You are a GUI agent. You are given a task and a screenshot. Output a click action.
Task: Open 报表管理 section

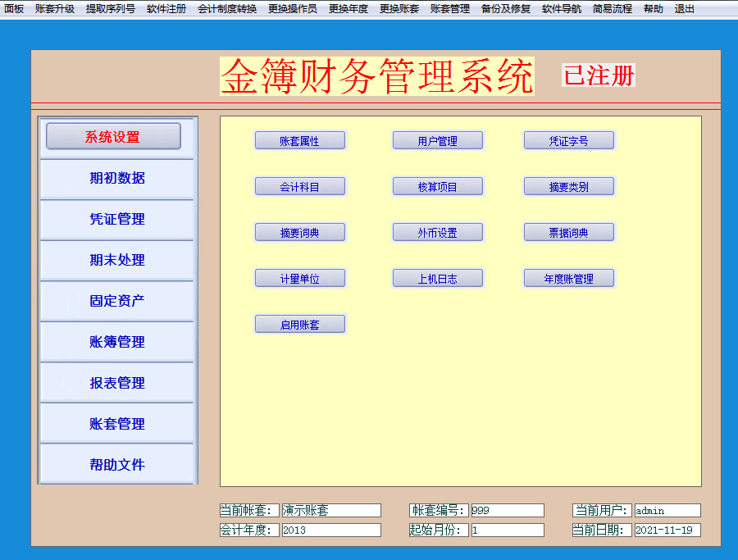117,383
